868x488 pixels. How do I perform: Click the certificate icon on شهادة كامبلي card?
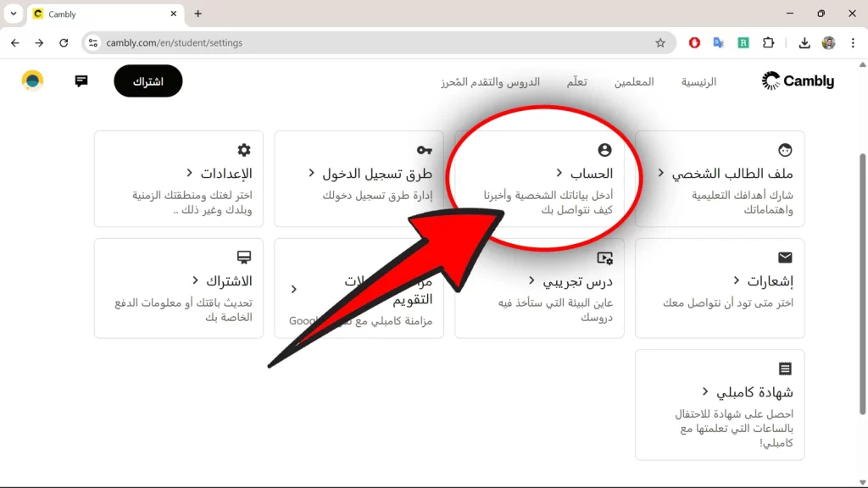click(x=785, y=368)
